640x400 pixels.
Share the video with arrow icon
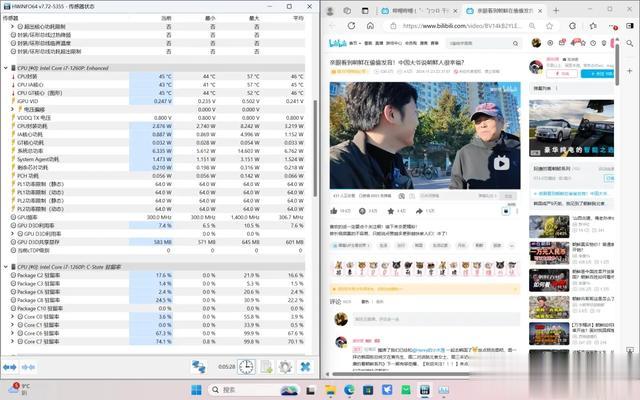[x=419, y=211]
